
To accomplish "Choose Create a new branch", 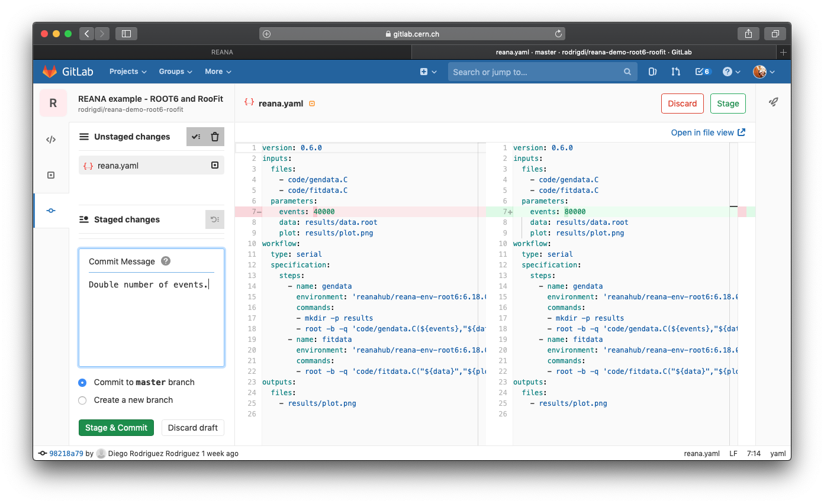I will pyautogui.click(x=82, y=400).
